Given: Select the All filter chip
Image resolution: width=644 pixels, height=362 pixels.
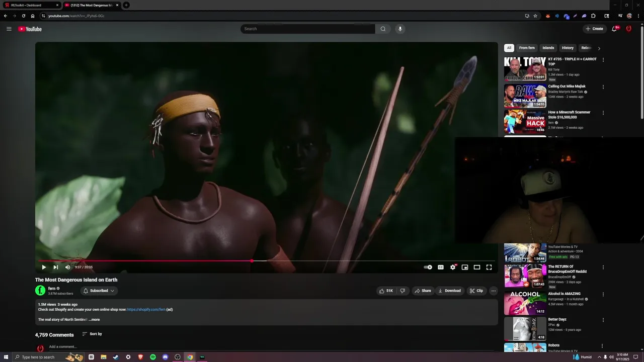Looking at the screenshot, I should tap(509, 48).
